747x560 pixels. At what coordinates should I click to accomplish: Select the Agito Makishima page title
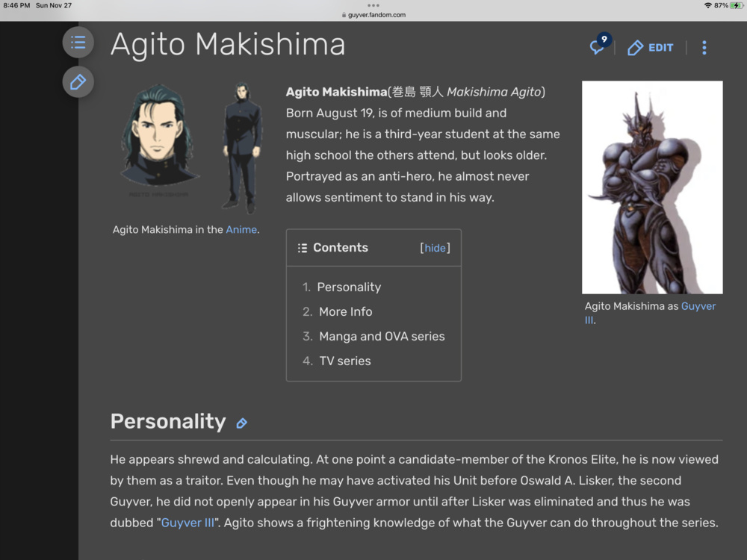[x=228, y=44]
